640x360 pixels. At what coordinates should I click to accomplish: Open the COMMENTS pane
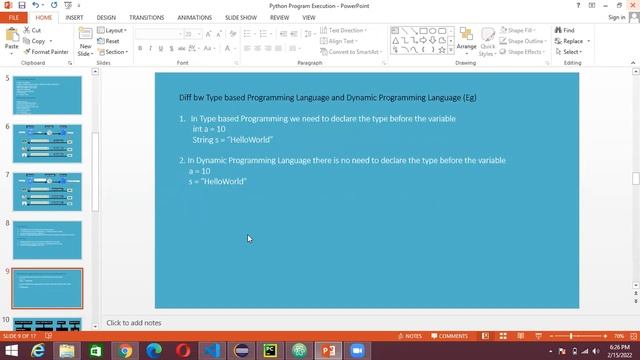(449, 336)
